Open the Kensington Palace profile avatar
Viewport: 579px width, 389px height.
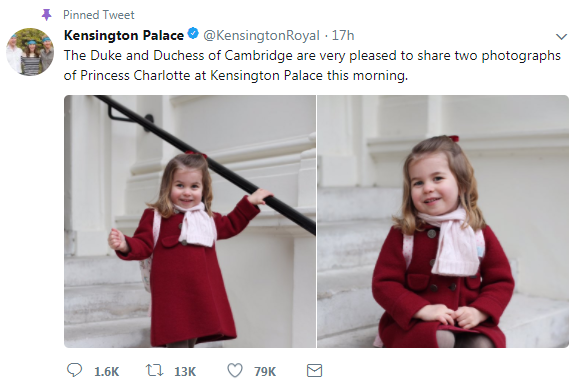(x=30, y=52)
